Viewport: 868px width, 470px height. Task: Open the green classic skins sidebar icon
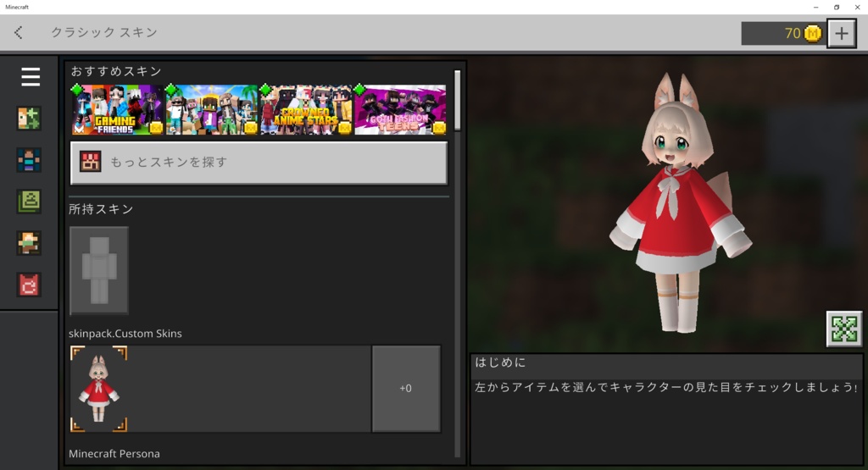(29, 202)
